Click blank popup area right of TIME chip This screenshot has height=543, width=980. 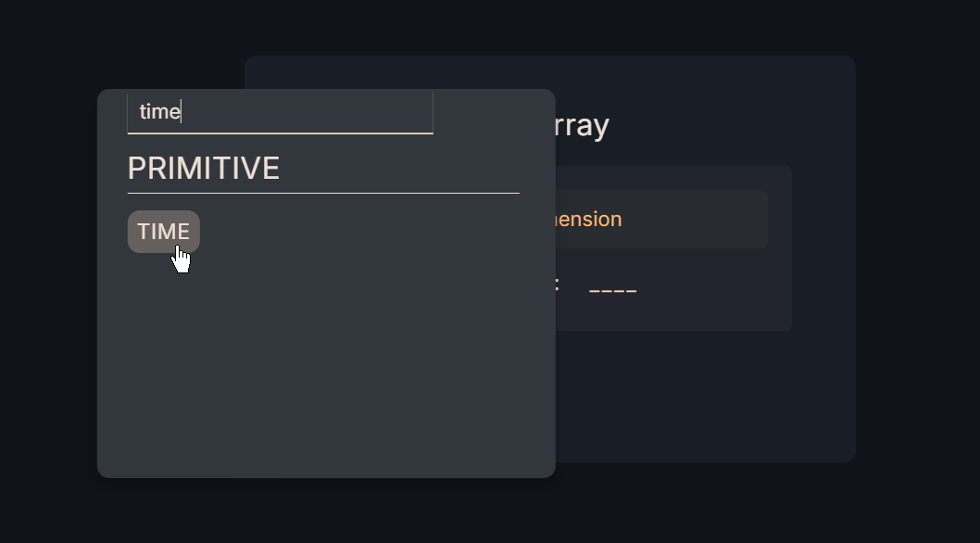point(371,232)
